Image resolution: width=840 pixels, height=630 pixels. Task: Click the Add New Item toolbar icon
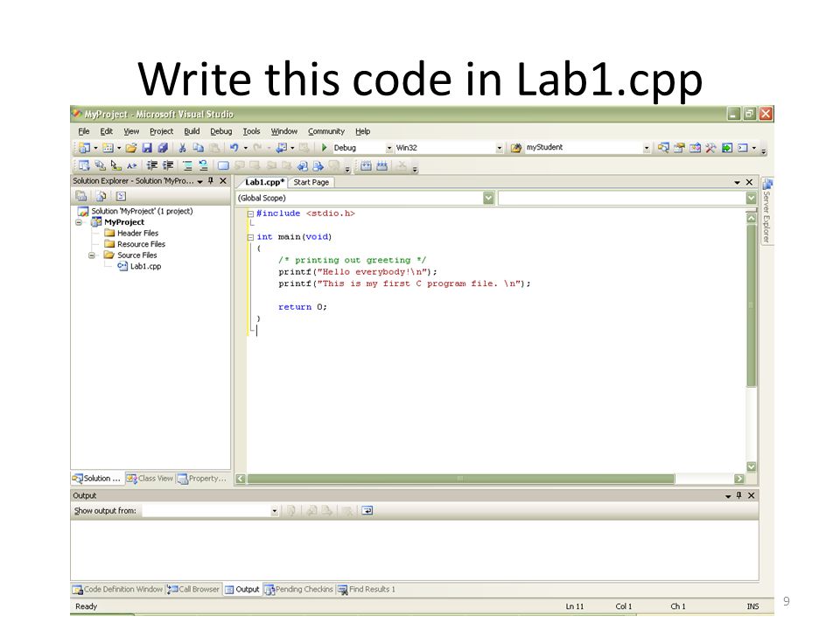tap(108, 148)
